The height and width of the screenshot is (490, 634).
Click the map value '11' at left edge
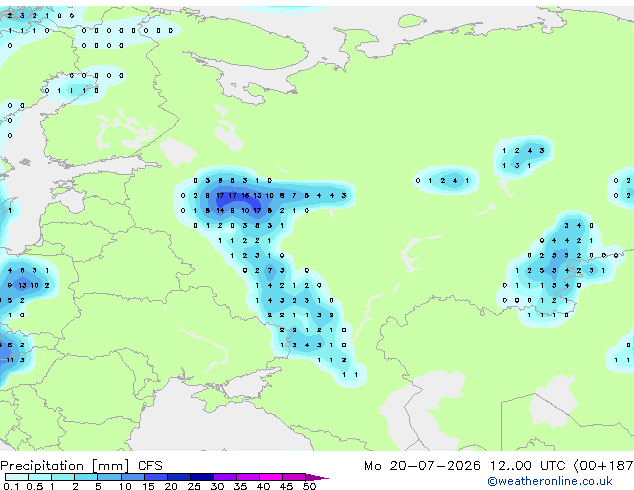point(10,360)
